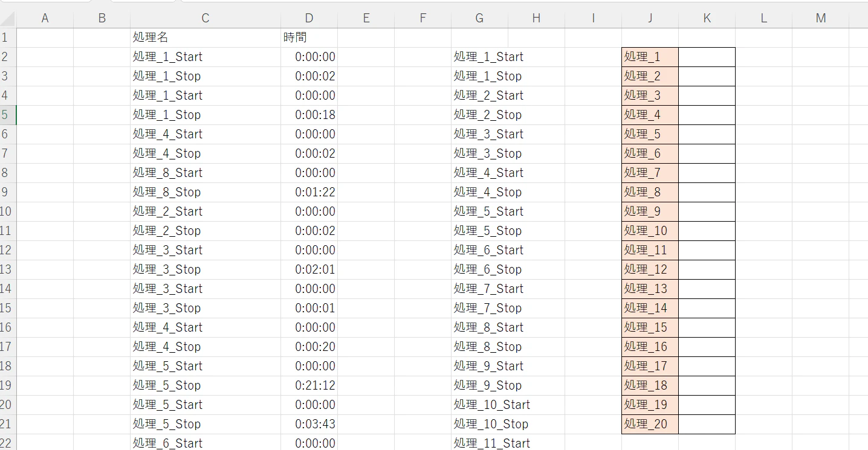Viewport: 868px width, 450px height.
Task: Click 処理_1_Start in column G
Action: click(x=488, y=57)
